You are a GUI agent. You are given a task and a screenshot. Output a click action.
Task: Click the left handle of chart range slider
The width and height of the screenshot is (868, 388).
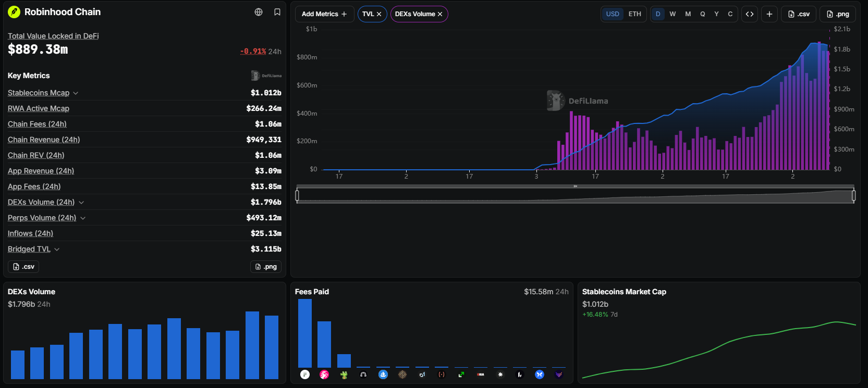click(297, 196)
